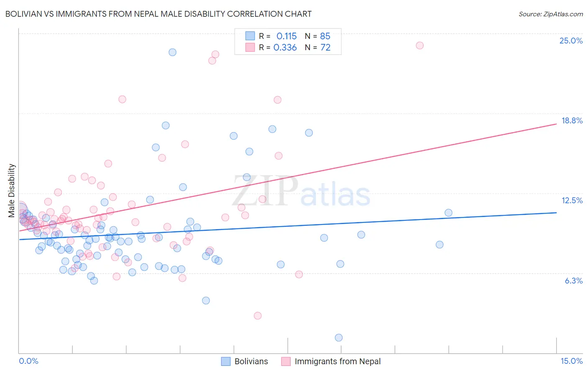Click the N = 85 value in the legend
Viewport: 588px width, 373px height.
point(317,36)
